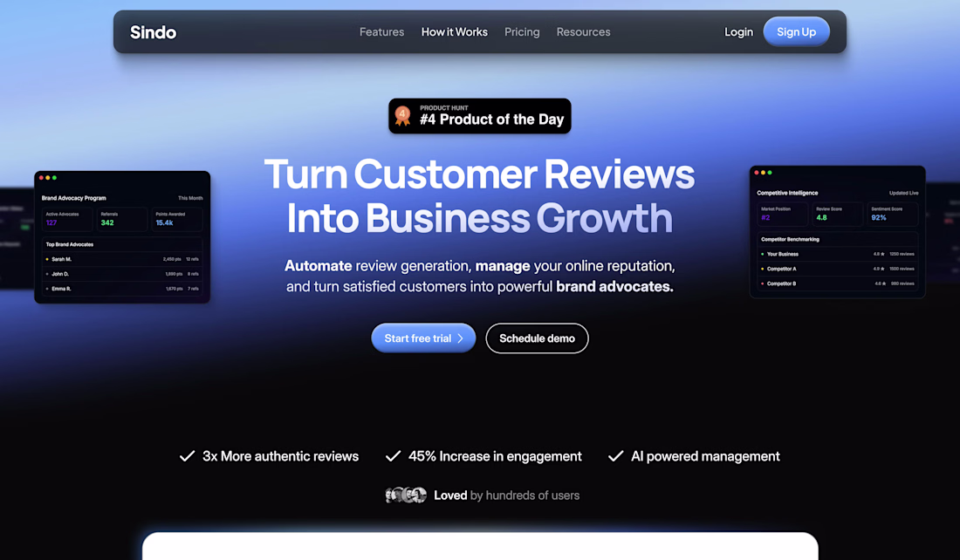Click the star icon in Competitor A row
The width and height of the screenshot is (960, 560).
point(882,269)
